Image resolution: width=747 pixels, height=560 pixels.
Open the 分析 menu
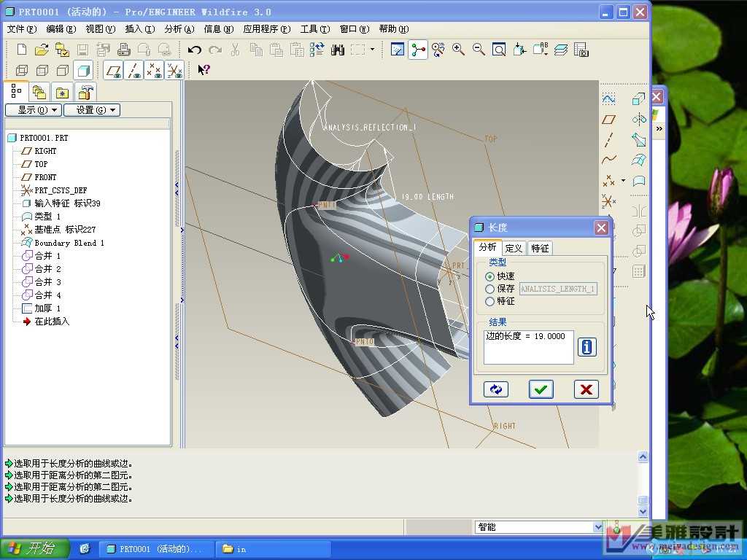[179, 29]
